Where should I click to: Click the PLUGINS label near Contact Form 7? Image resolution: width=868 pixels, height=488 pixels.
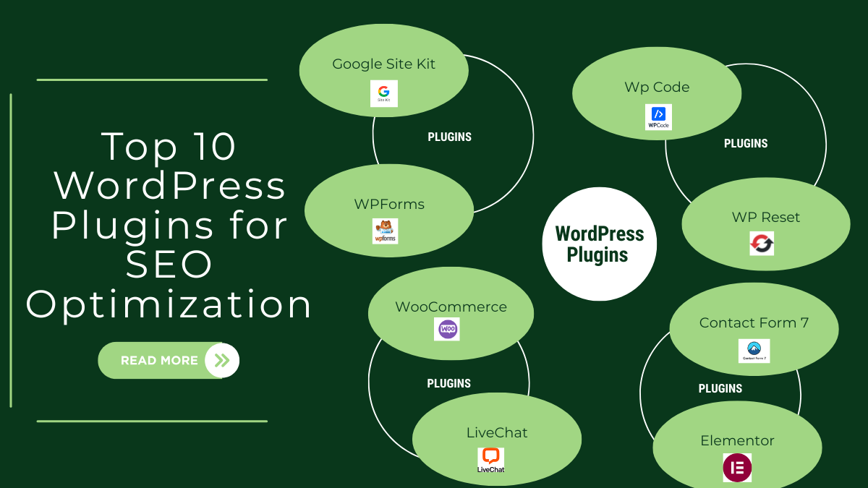(720, 388)
